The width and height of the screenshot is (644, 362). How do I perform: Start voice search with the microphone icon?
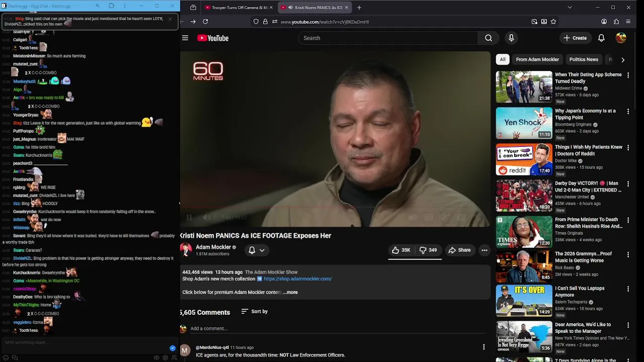(511, 38)
